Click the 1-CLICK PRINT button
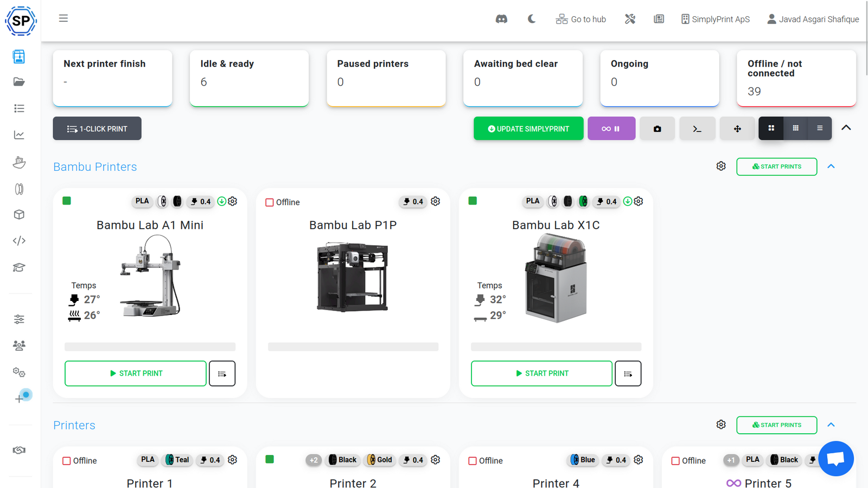 [97, 129]
